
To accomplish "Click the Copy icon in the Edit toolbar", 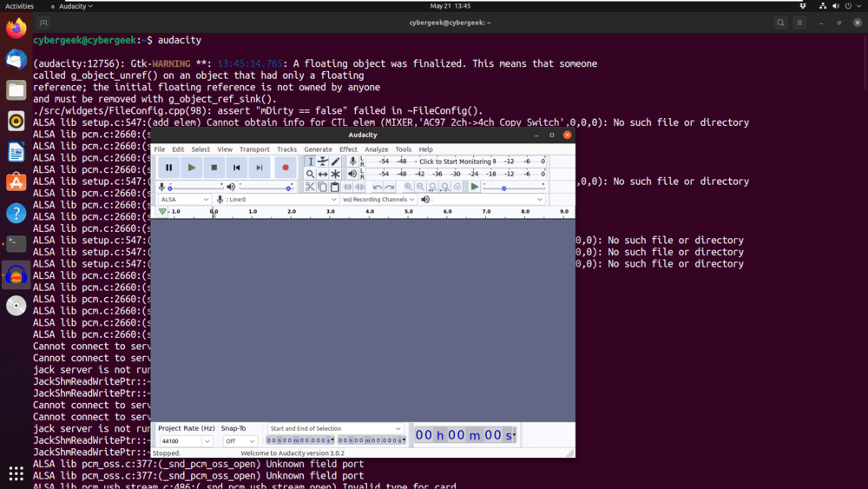I will pos(322,188).
